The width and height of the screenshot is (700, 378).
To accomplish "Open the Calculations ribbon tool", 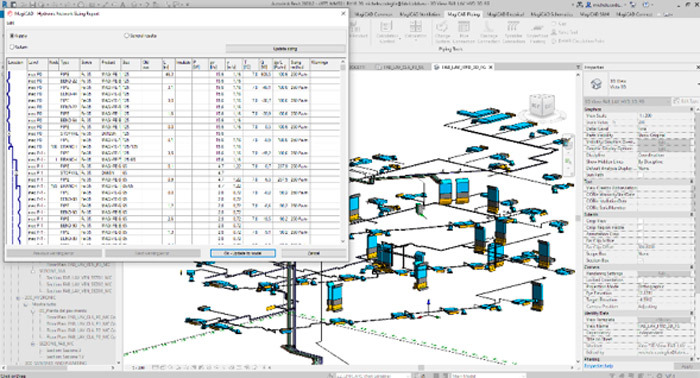I will (x=416, y=30).
